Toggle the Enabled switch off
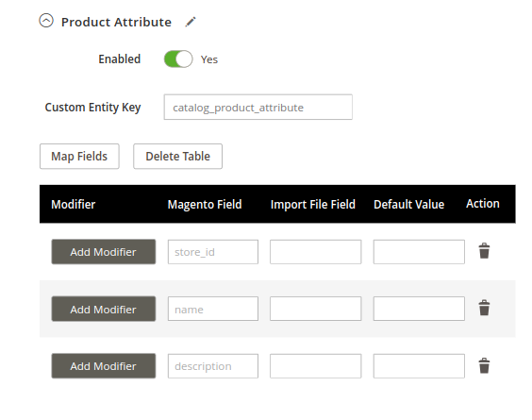Image resolution: width=532 pixels, height=420 pixels. point(178,59)
